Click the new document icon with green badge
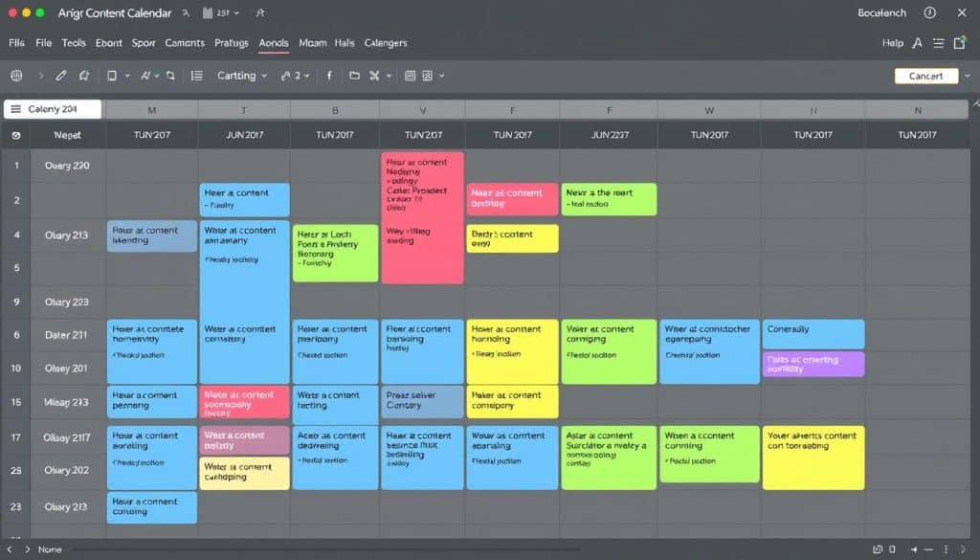 point(960,42)
